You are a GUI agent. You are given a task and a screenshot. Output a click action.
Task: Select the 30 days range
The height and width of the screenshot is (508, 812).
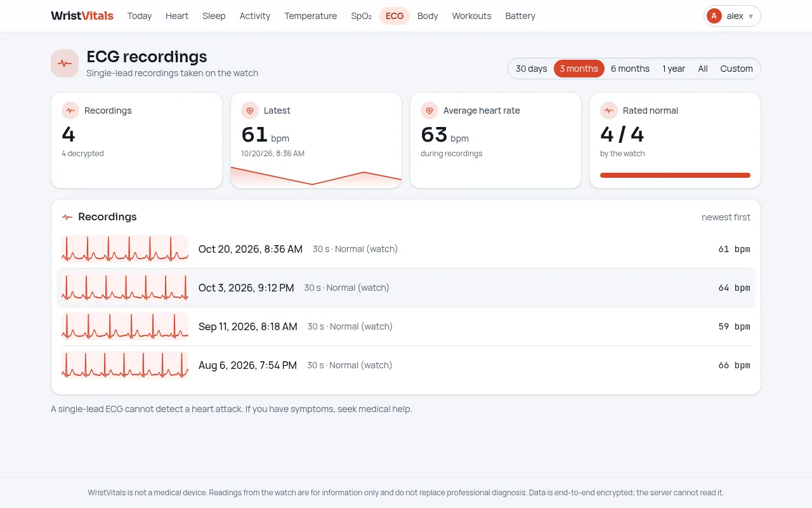click(532, 69)
